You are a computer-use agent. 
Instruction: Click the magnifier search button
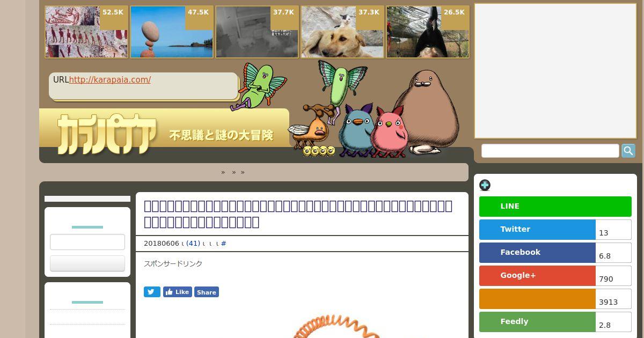point(628,151)
